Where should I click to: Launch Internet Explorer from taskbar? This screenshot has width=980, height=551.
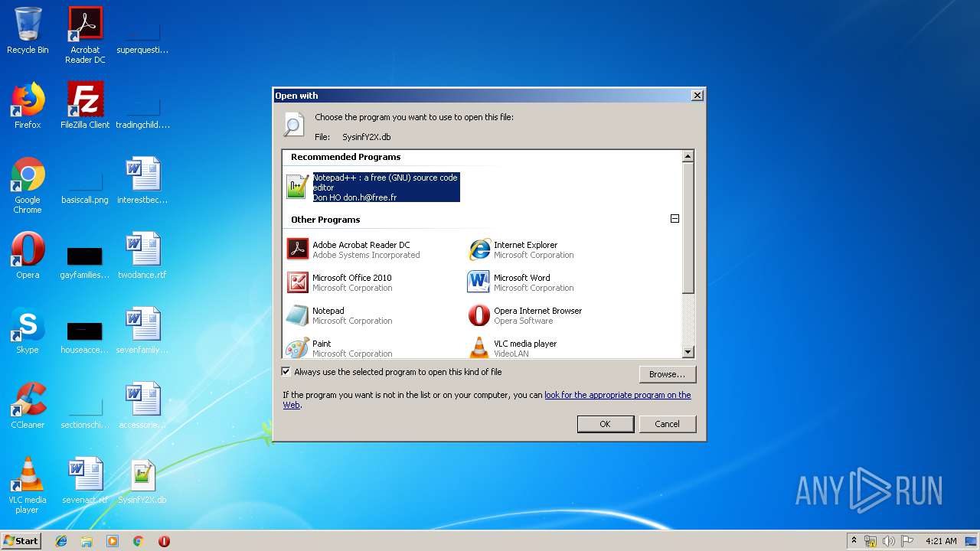coord(61,541)
